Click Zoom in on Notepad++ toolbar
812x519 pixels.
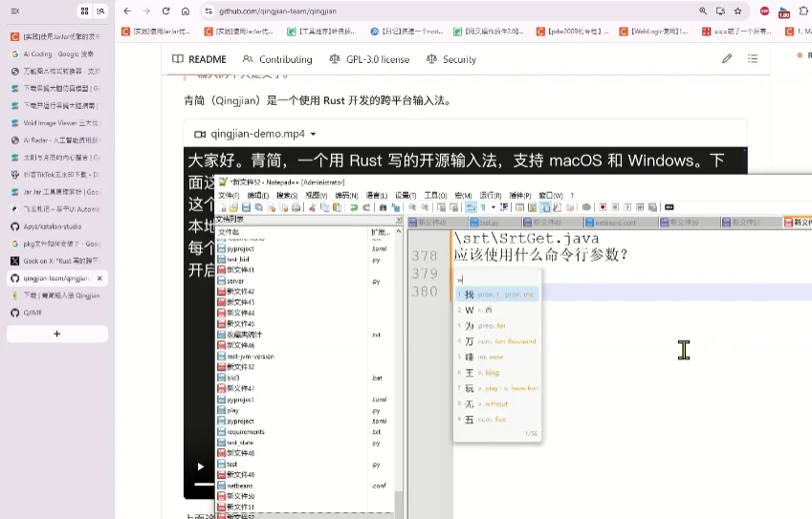tap(412, 207)
